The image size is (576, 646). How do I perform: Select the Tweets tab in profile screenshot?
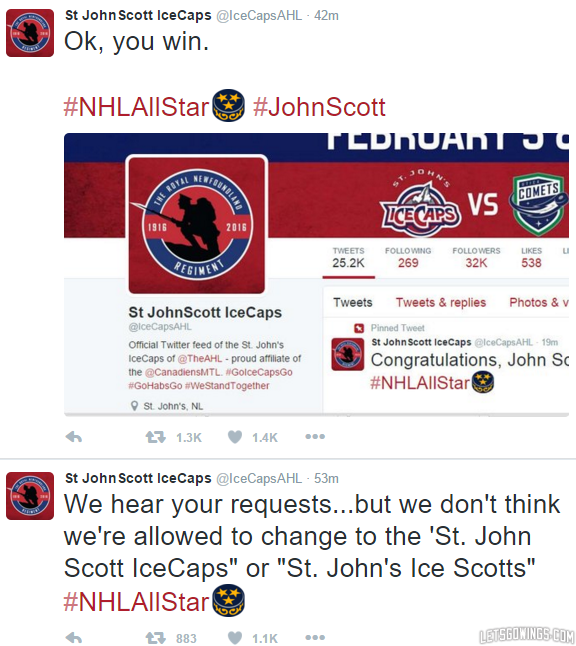[x=353, y=302]
